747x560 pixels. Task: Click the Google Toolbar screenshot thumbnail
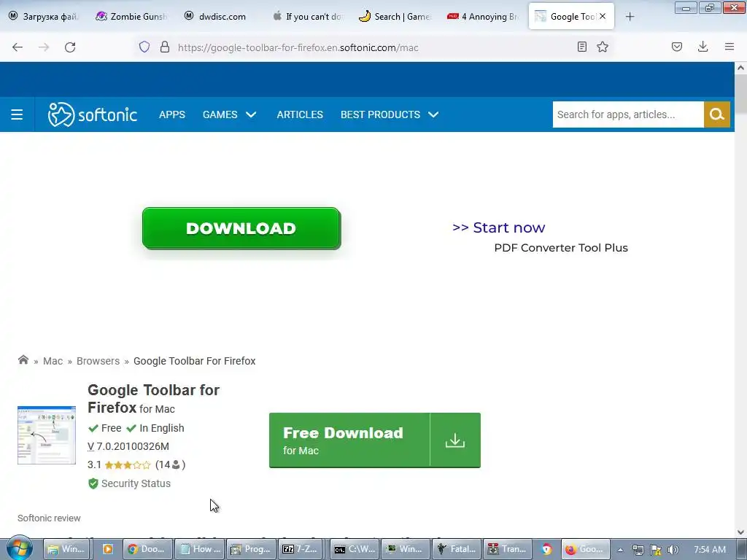pyautogui.click(x=47, y=435)
